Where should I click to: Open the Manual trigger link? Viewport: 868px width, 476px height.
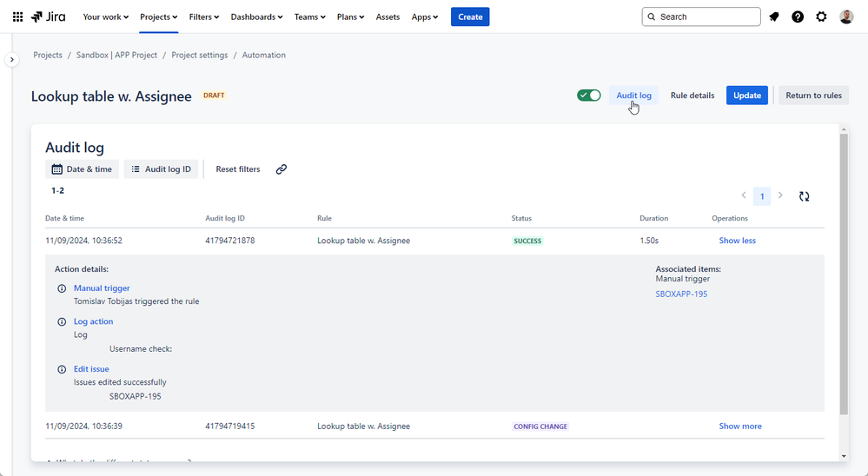(102, 288)
